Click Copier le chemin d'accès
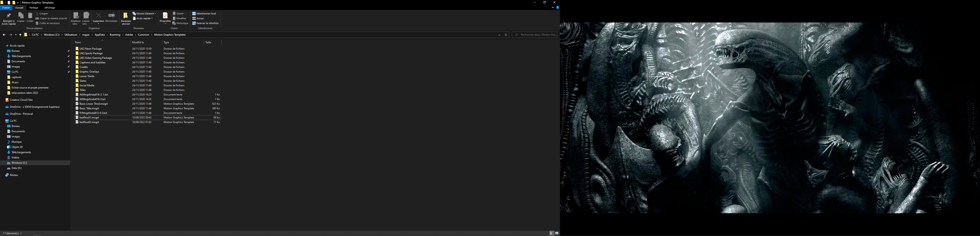 (51, 18)
